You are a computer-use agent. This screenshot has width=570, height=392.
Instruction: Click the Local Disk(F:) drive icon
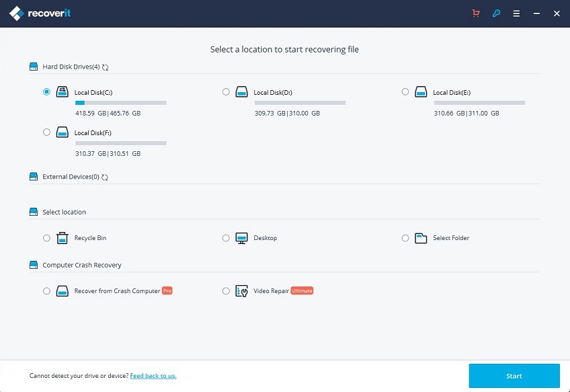(x=62, y=132)
